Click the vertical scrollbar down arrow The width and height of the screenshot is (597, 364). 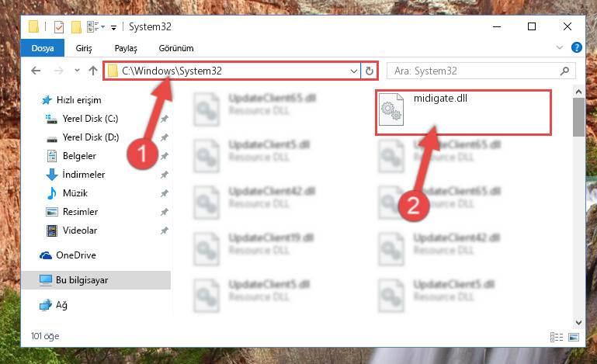coord(578,323)
